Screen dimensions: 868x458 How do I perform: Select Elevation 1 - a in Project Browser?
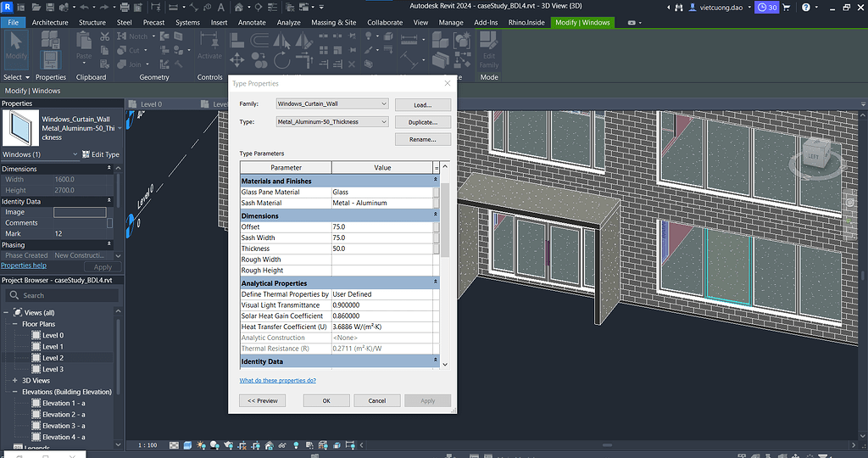64,403
